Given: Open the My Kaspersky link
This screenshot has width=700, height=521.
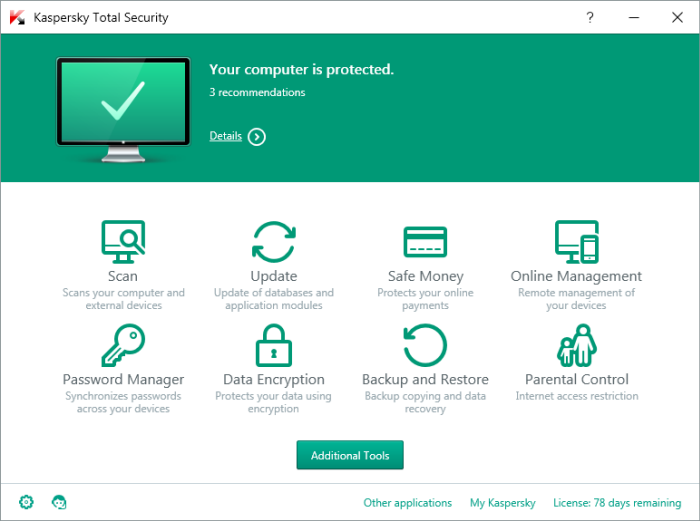Looking at the screenshot, I should (x=503, y=503).
